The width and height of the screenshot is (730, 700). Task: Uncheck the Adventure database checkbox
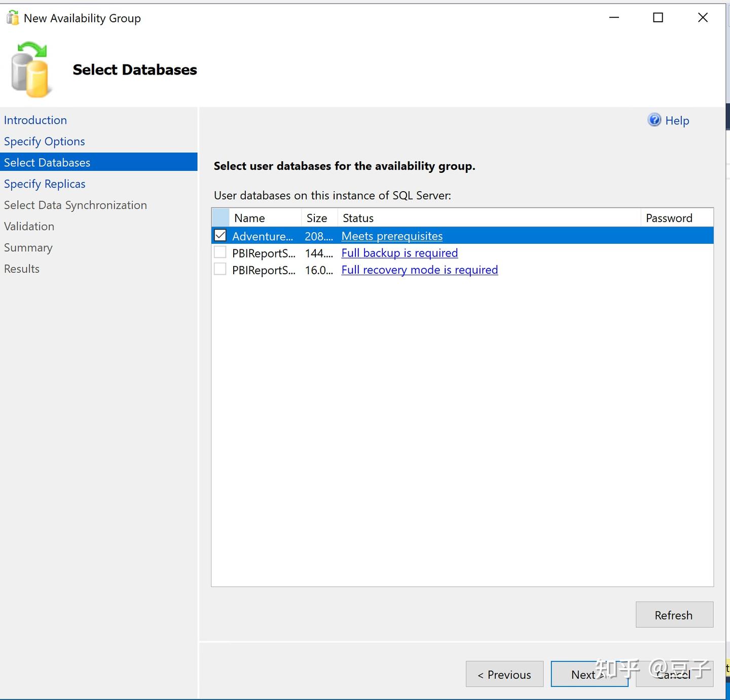pos(220,235)
